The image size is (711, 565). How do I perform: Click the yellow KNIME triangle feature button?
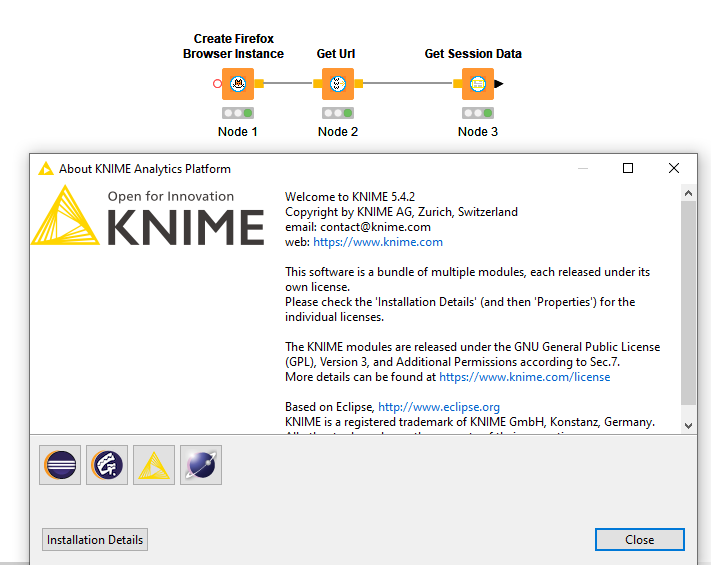[154, 465]
